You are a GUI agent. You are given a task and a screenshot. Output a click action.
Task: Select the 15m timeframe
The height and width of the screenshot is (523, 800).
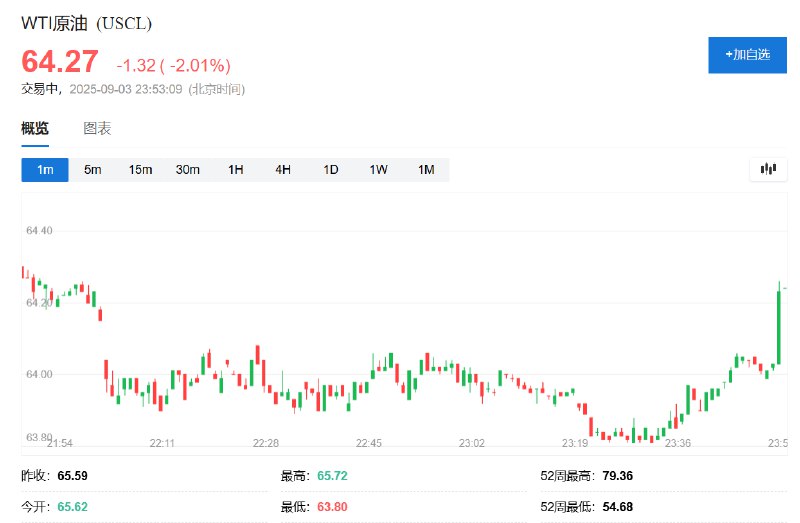pyautogui.click(x=140, y=169)
